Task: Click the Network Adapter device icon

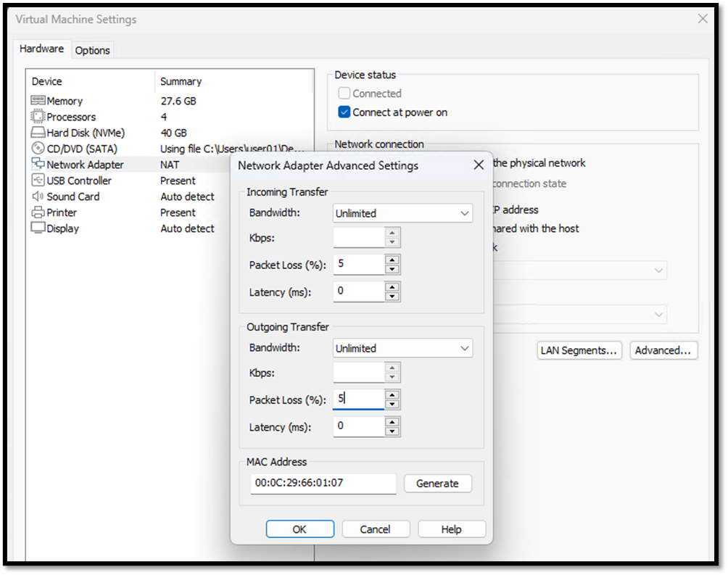Action: tap(37, 164)
